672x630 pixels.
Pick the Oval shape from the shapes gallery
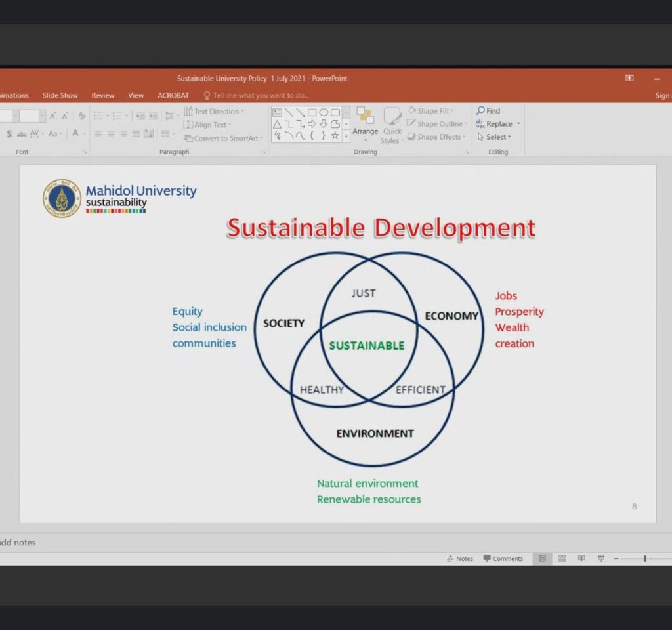click(x=324, y=113)
